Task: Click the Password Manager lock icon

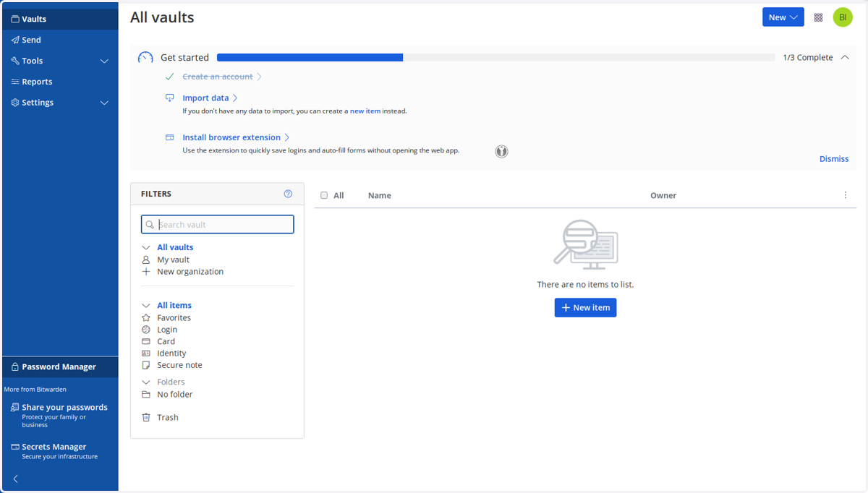Action: (15, 366)
